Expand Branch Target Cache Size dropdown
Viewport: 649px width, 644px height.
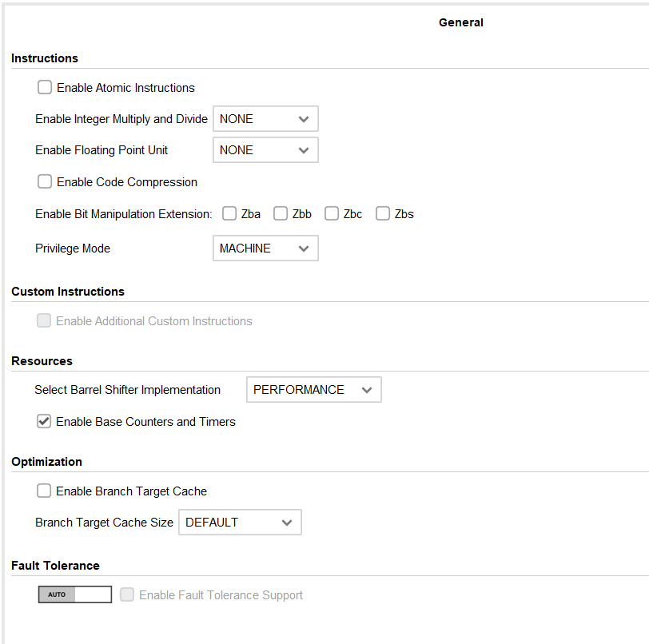pyautogui.click(x=240, y=523)
